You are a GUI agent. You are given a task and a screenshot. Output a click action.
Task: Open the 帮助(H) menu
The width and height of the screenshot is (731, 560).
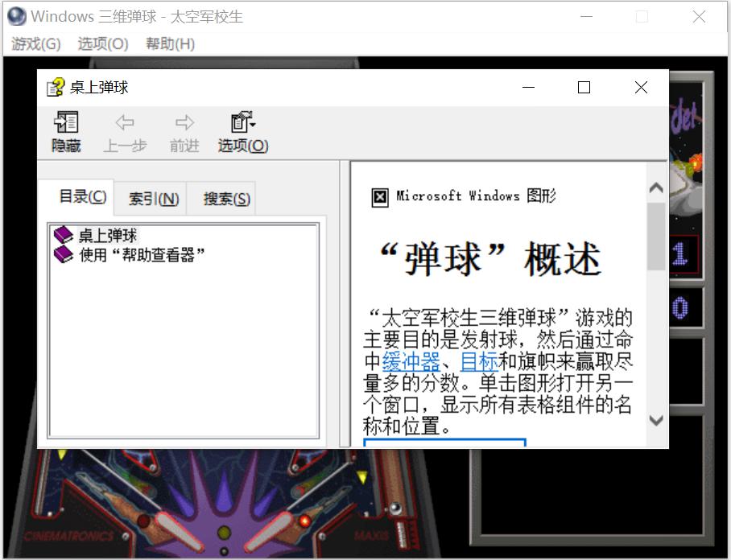tap(170, 43)
